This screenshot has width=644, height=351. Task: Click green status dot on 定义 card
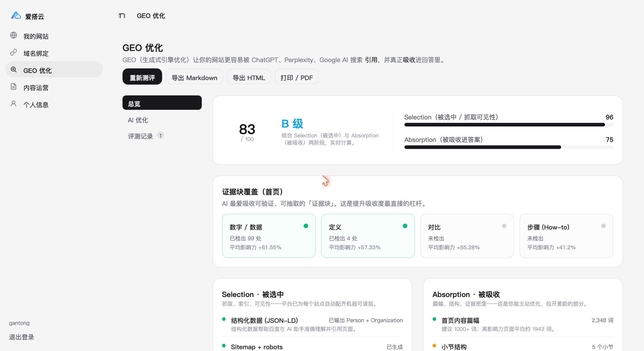(405, 226)
